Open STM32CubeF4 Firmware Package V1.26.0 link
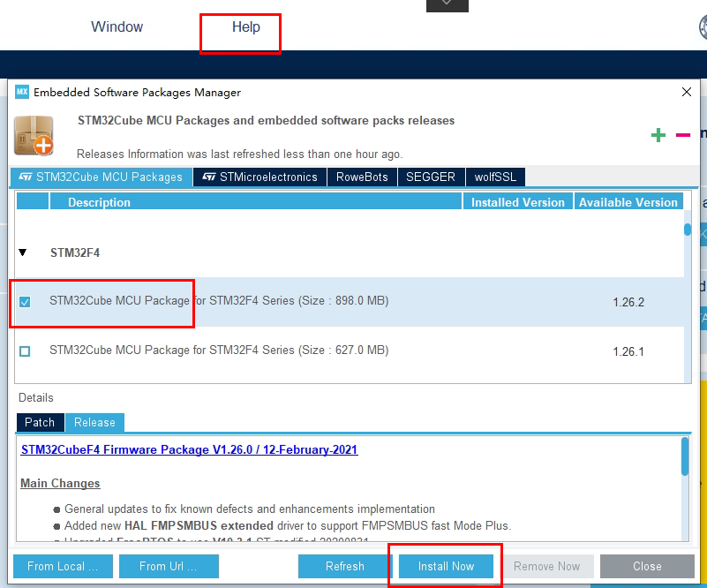Screen dimensions: 707x588 (190, 449)
